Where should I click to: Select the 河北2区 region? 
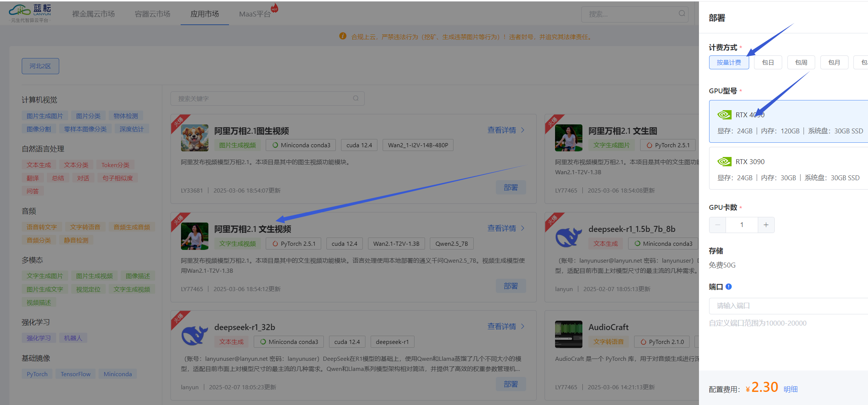(40, 66)
